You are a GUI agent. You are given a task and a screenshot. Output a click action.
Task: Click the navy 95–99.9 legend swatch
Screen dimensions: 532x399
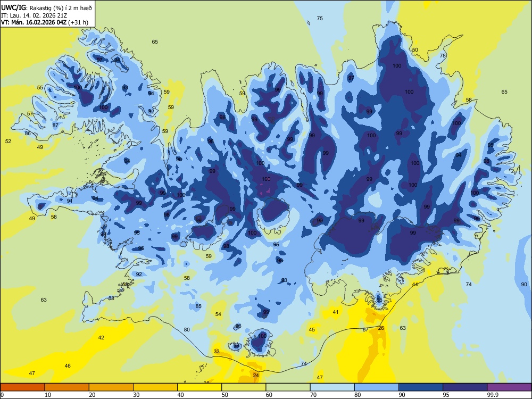(x=465, y=387)
